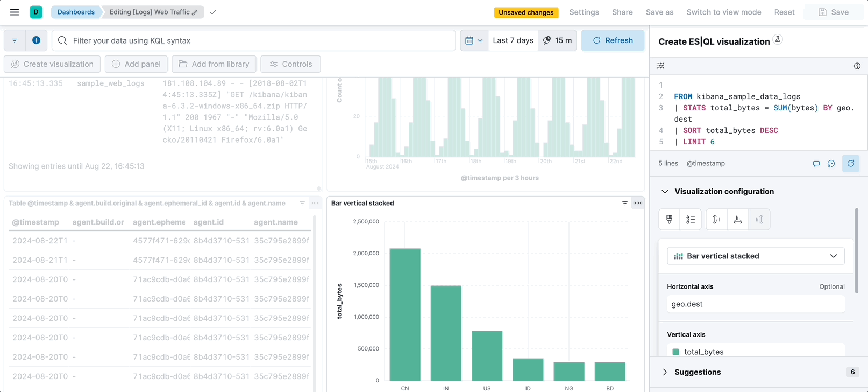The width and height of the screenshot is (868, 392).
Task: Click the search magnifier icon in KQL bar
Action: (x=62, y=40)
